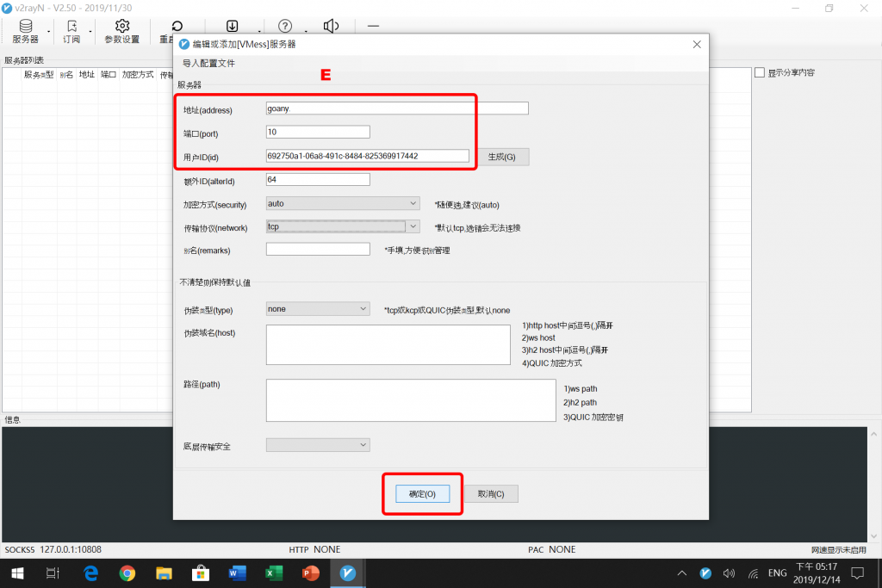Open the 底层传输安全 dropdown

[x=318, y=444]
